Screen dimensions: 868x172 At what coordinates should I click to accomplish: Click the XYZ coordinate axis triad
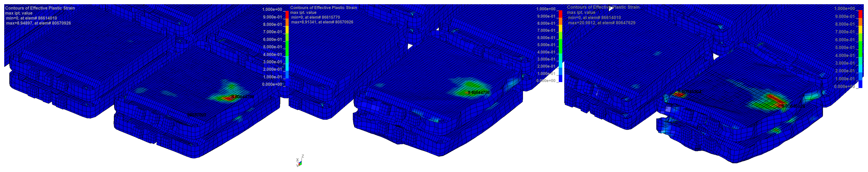point(300,161)
